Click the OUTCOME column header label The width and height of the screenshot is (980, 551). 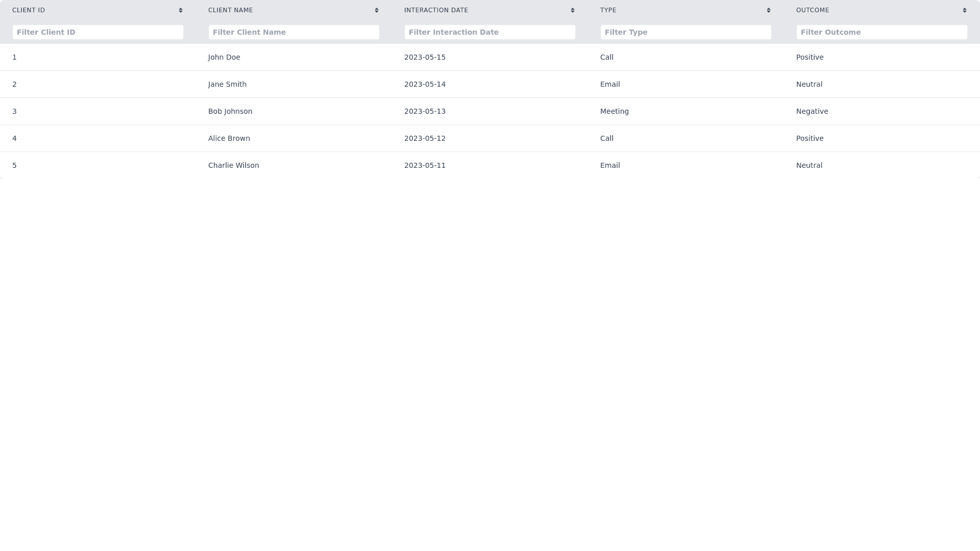pos(813,10)
